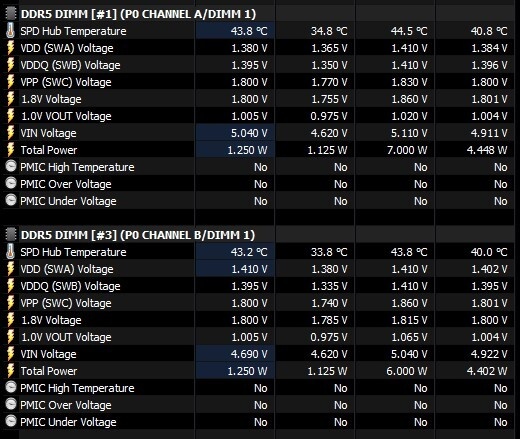
Task: Select DIMM #3 PMIC Under Voltage label
Action: click(x=68, y=422)
